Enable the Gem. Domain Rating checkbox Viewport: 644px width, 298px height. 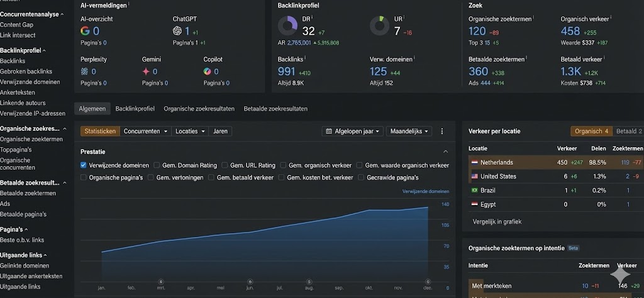pyautogui.click(x=157, y=165)
